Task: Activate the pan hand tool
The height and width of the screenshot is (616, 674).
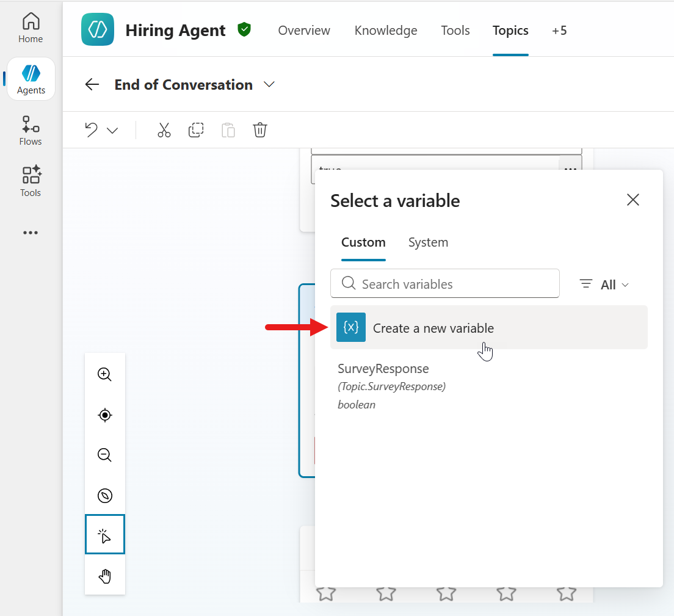Action: pos(104,575)
